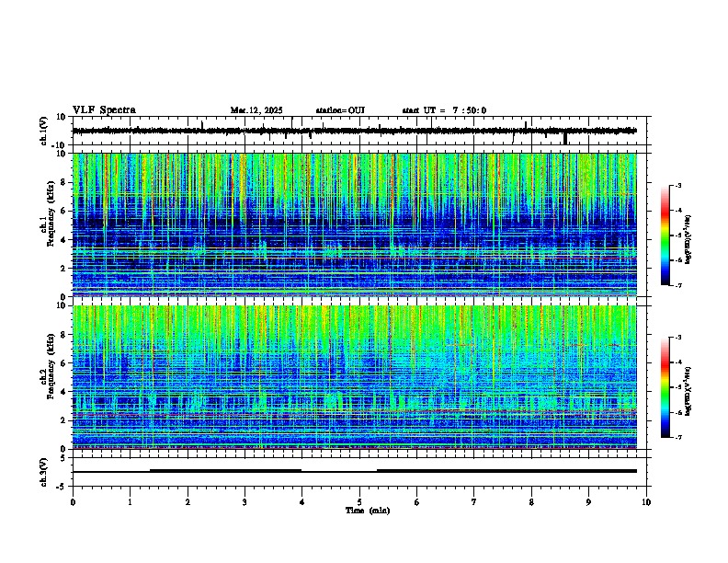The height and width of the screenshot is (563, 728).
Task: Select the "start UT = 7 :50: 0" text
Action: click(x=444, y=110)
